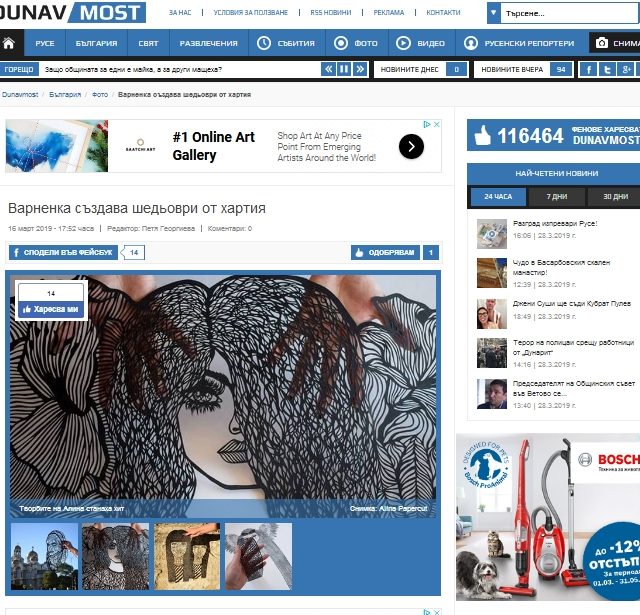Open the Google Plus social icon
Screen dimensions: 640x615
626,69
